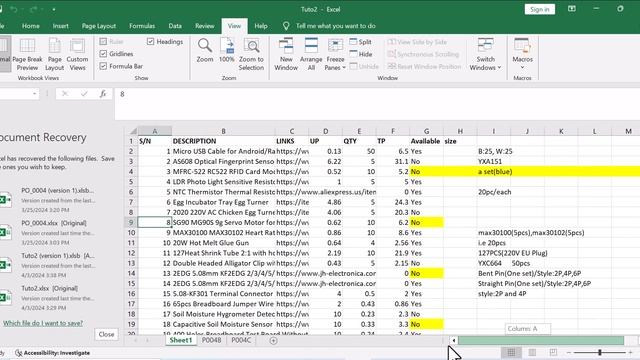Click Page Layout status bar icon
640x360 pixels.
tap(532, 352)
